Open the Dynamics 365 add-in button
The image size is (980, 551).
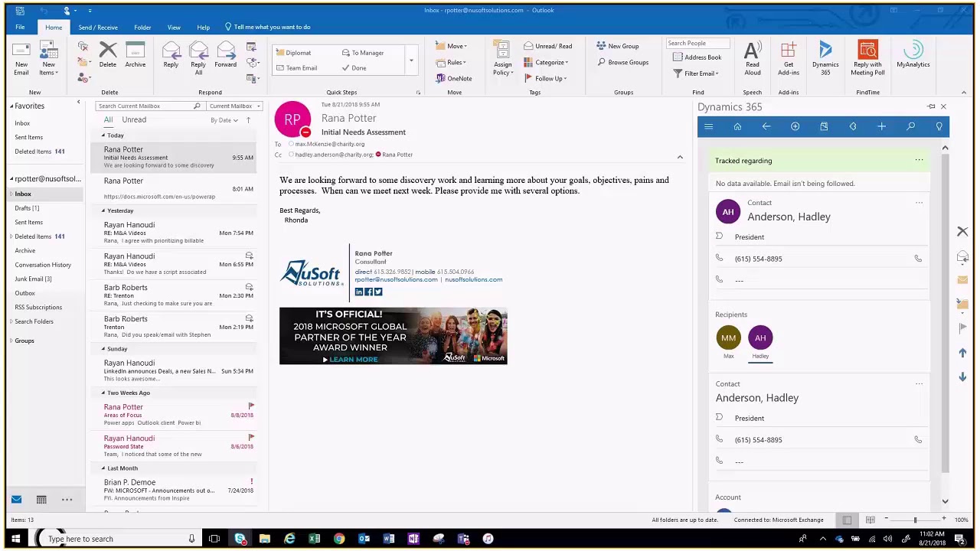point(825,59)
